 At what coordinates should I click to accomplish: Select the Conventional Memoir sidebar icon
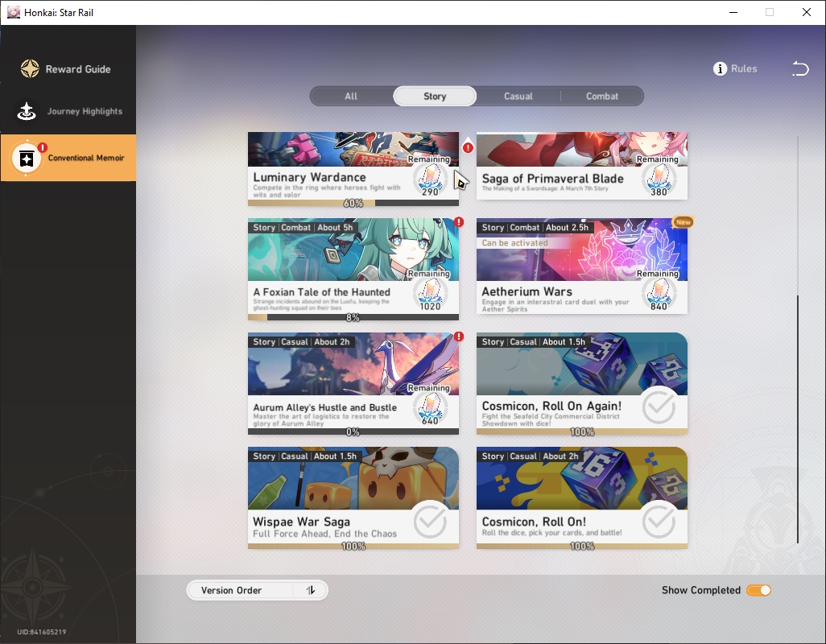click(27, 158)
